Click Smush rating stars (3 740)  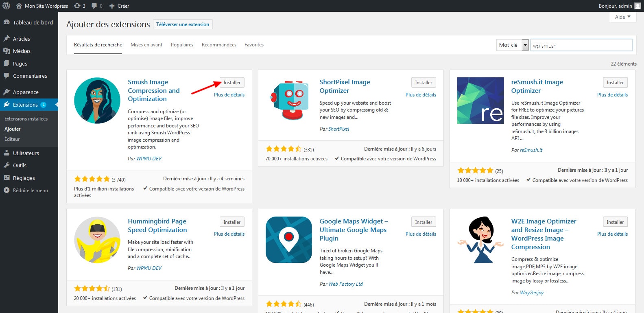(92, 179)
